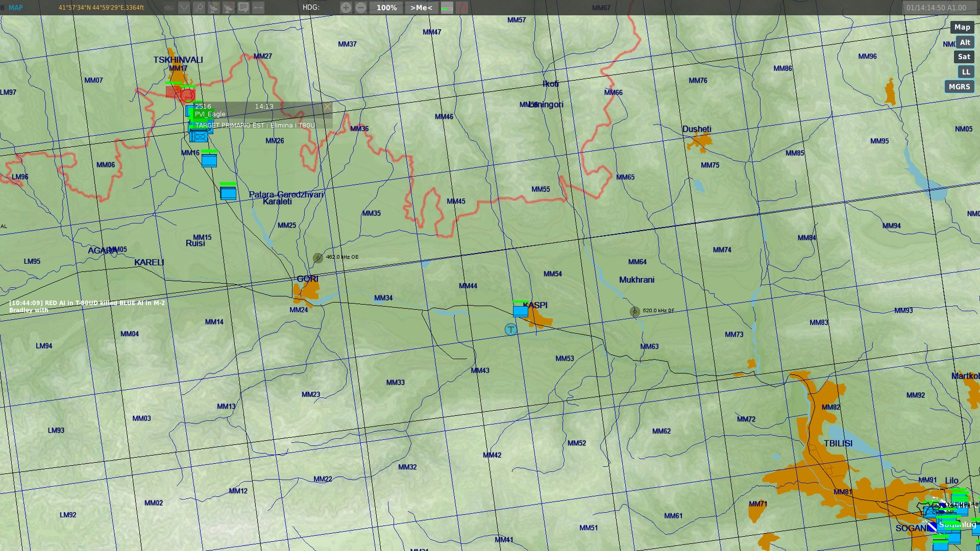The image size is (980, 551).
Task: Click the HDG: heading label
Action: click(x=311, y=7)
